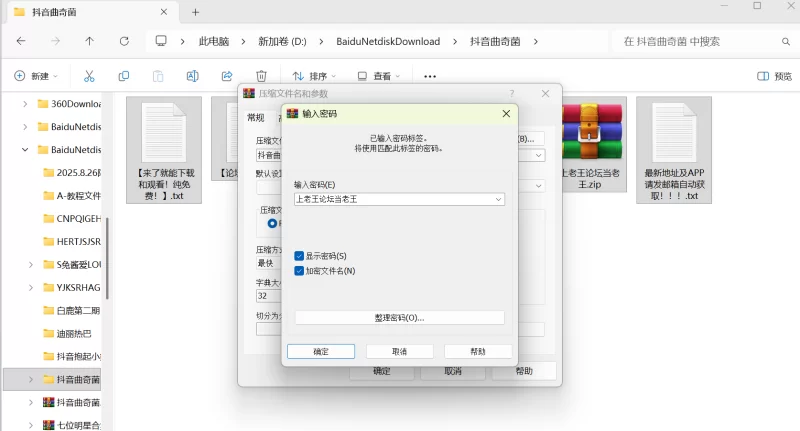Select the 抖音抱起小 folder in the tree
This screenshot has width=800, height=431.
tap(72, 357)
